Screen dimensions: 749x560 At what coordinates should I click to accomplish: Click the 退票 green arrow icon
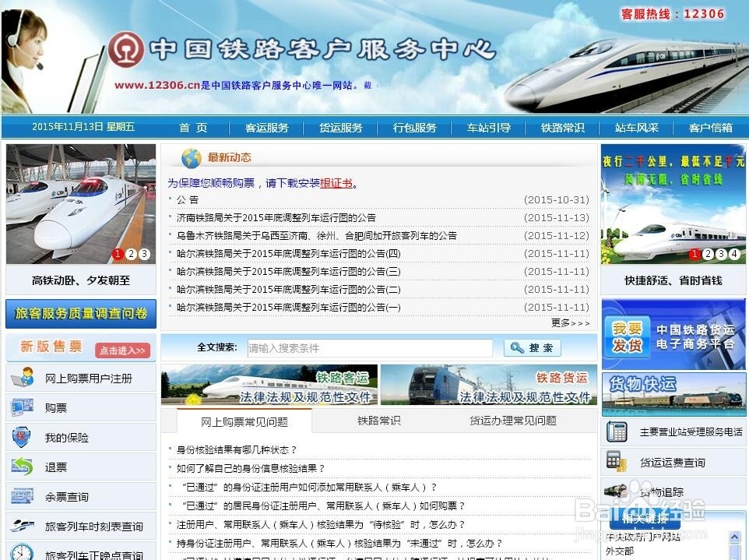tap(22, 467)
